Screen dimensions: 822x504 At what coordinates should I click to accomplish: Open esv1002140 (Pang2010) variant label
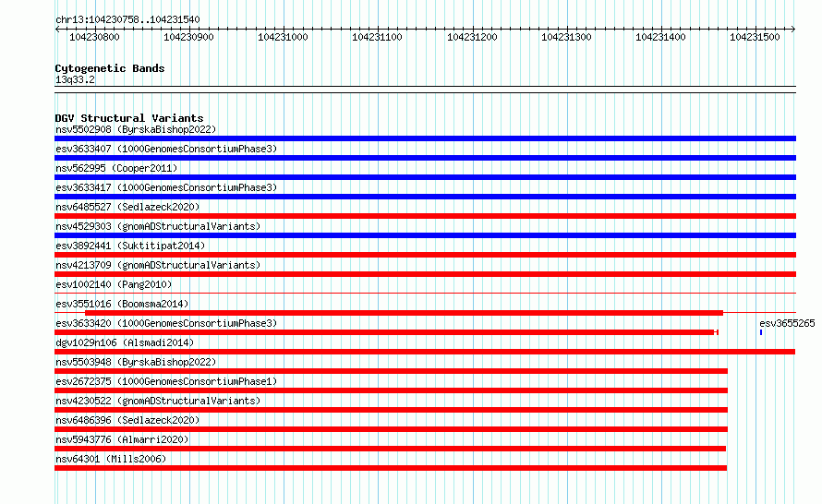point(114,284)
